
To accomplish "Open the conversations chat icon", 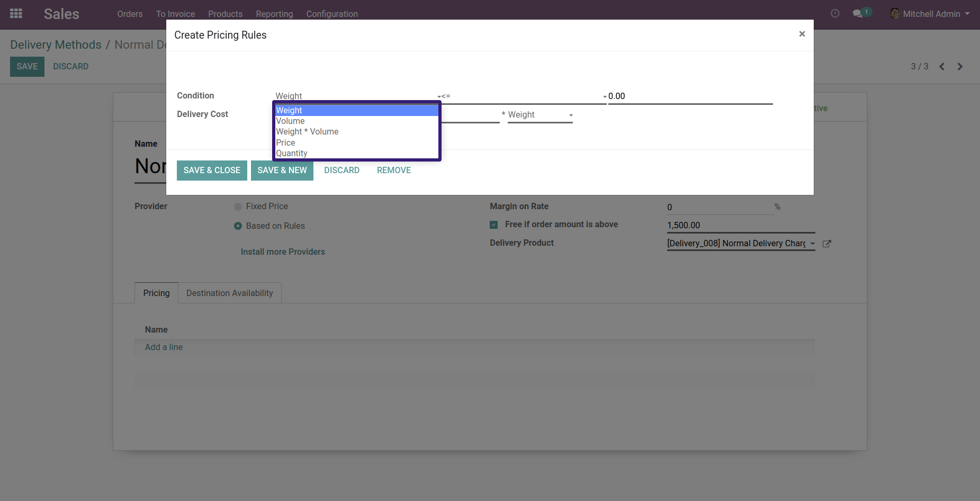I will pos(858,14).
